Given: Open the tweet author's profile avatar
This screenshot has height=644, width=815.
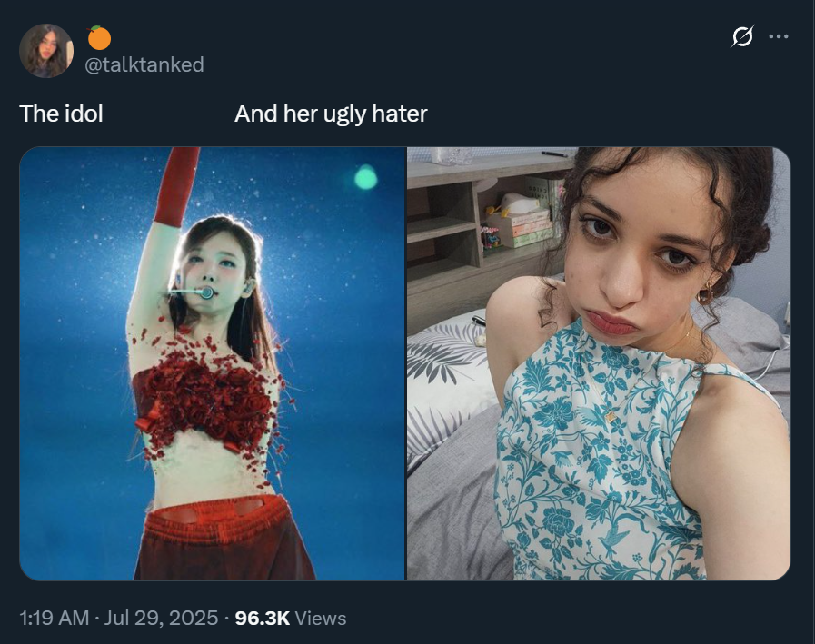Looking at the screenshot, I should (x=46, y=51).
